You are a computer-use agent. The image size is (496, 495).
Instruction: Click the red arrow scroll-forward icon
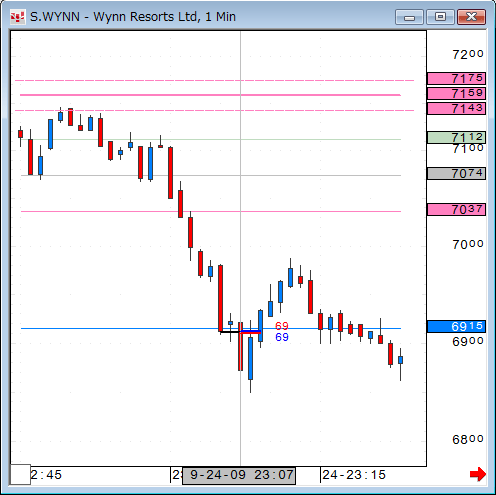477,474
